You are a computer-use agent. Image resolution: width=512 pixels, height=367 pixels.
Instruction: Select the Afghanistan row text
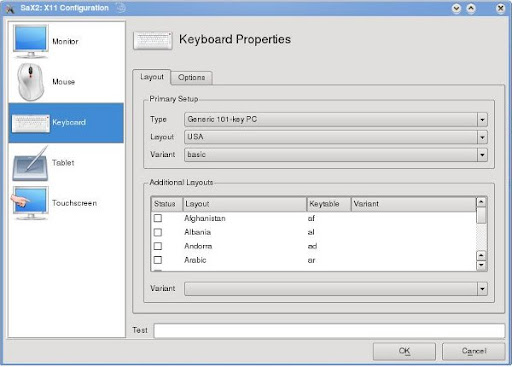click(x=205, y=218)
